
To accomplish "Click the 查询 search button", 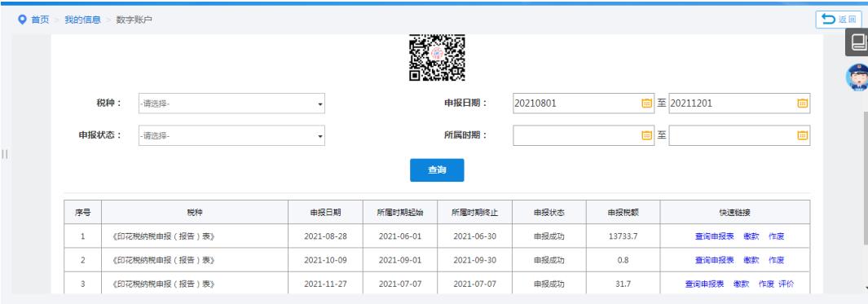I will [x=437, y=170].
